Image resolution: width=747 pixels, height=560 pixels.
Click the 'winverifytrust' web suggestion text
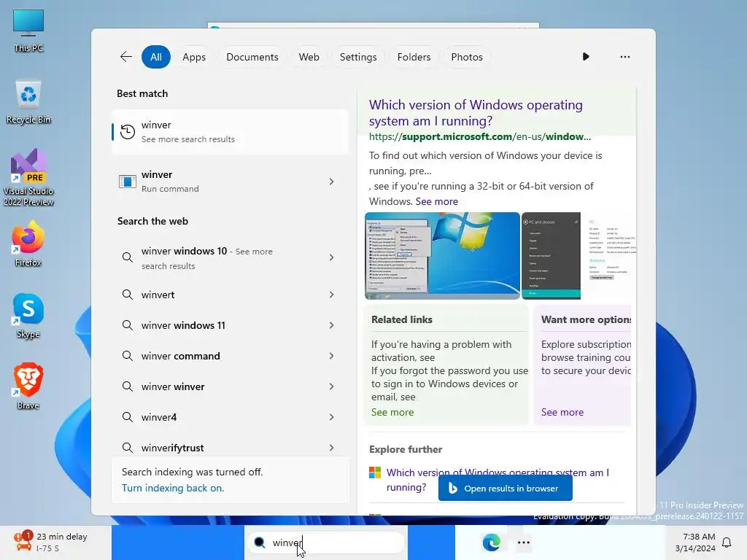(x=172, y=448)
